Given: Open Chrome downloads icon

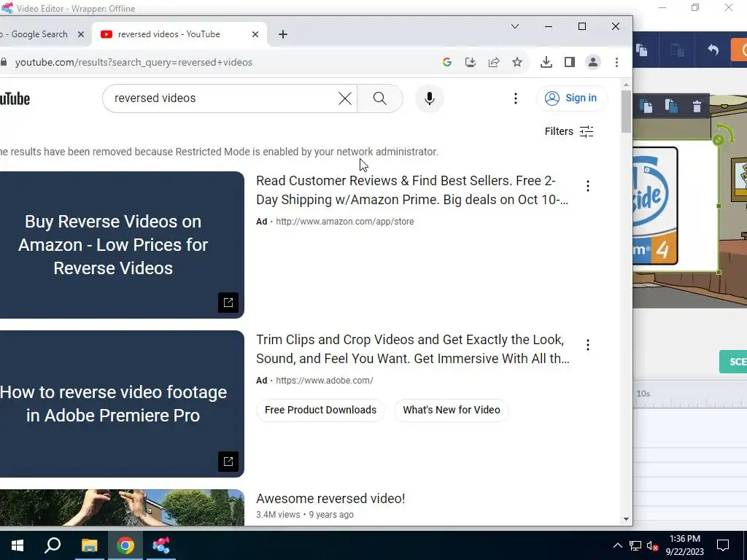Looking at the screenshot, I should pos(546,63).
